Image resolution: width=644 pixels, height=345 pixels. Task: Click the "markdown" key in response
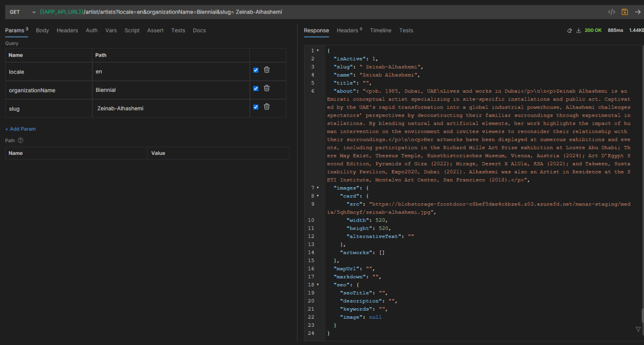(x=349, y=277)
